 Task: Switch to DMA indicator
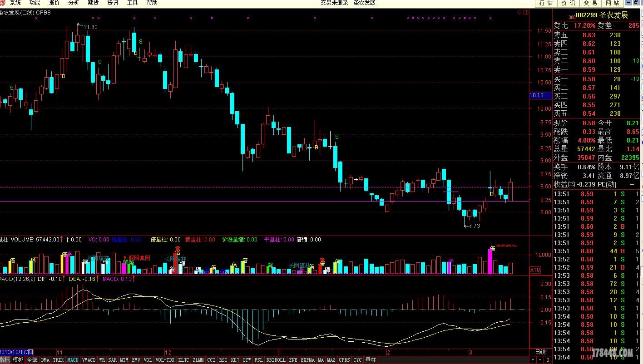(45, 360)
